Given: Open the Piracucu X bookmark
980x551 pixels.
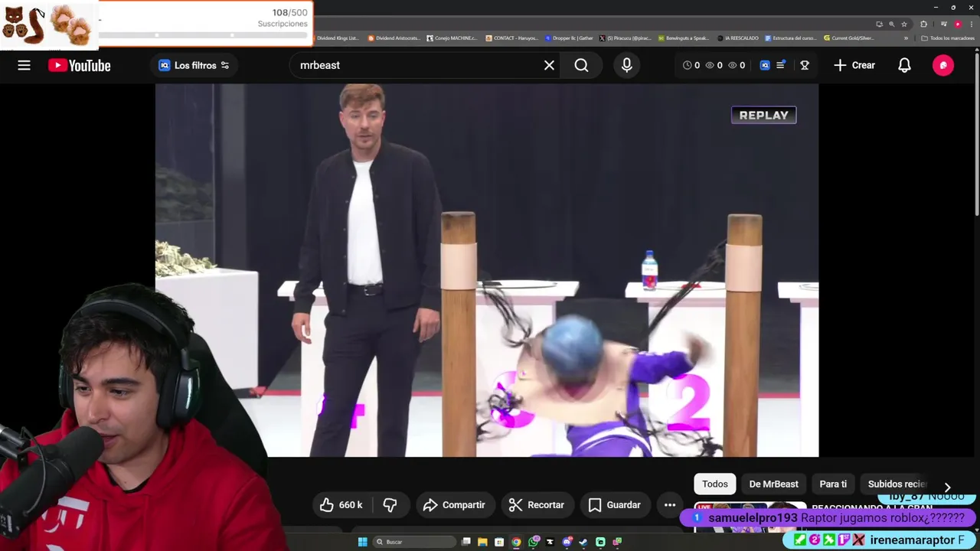Looking at the screenshot, I should (x=625, y=37).
